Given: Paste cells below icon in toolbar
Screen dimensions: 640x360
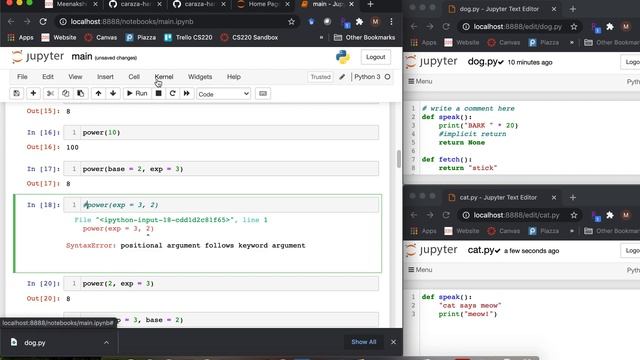Looking at the screenshot, I should 80,93.
